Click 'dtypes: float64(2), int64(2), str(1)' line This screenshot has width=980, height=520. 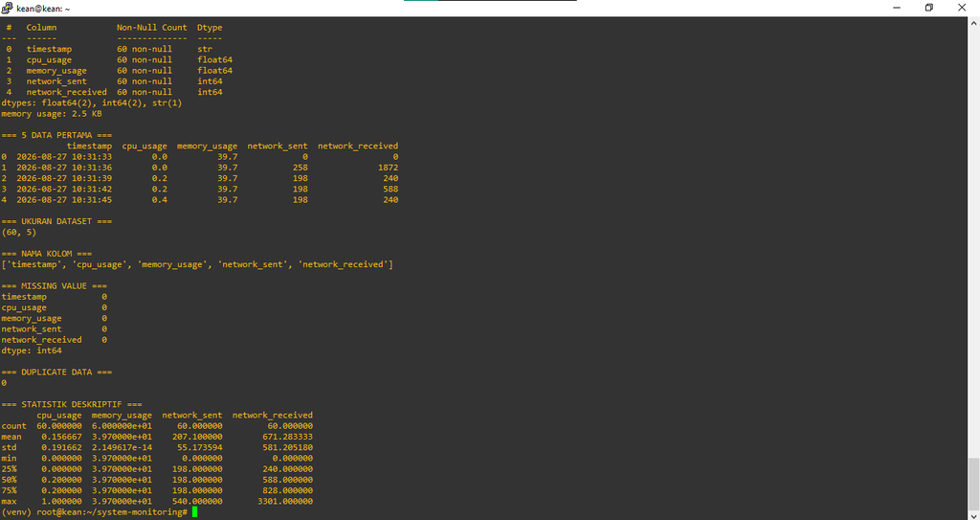pyautogui.click(x=92, y=102)
